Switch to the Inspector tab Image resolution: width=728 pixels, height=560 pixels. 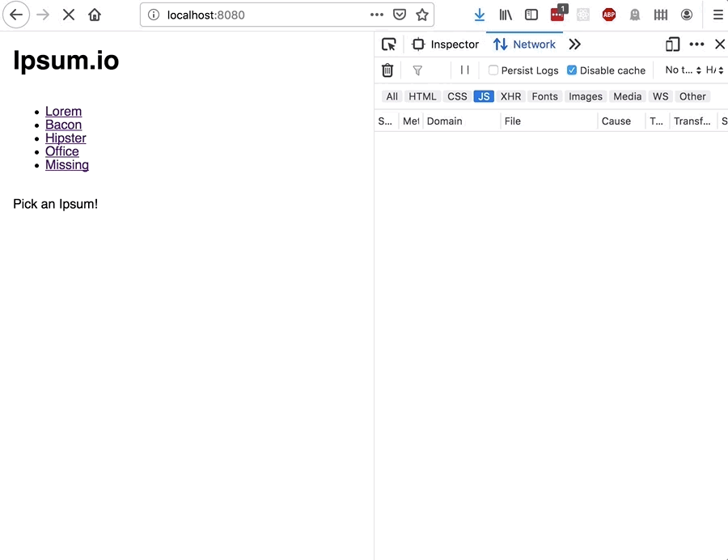[445, 45]
